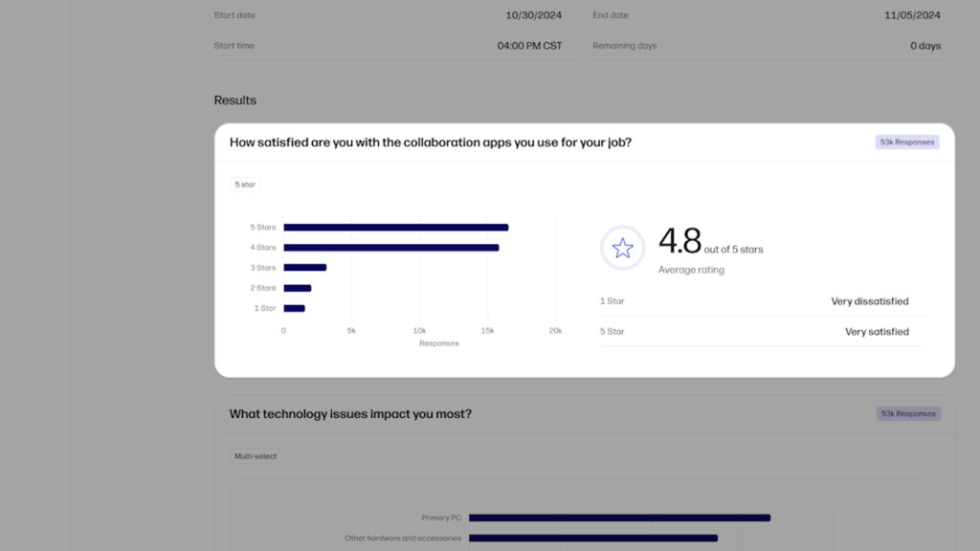Click the Primary PC bar in issues chart
This screenshot has width=980, height=551.
[619, 518]
